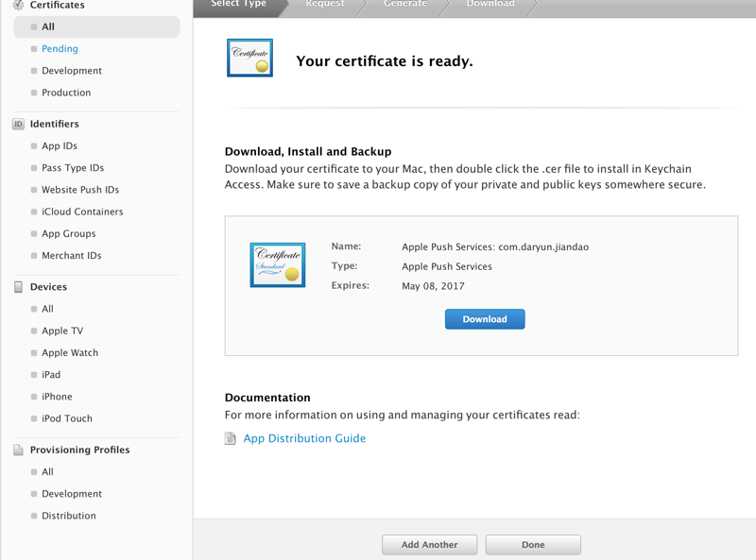Screen dimensions: 756x560
Task: Click the Identifiers ID icon
Action: [x=18, y=124]
